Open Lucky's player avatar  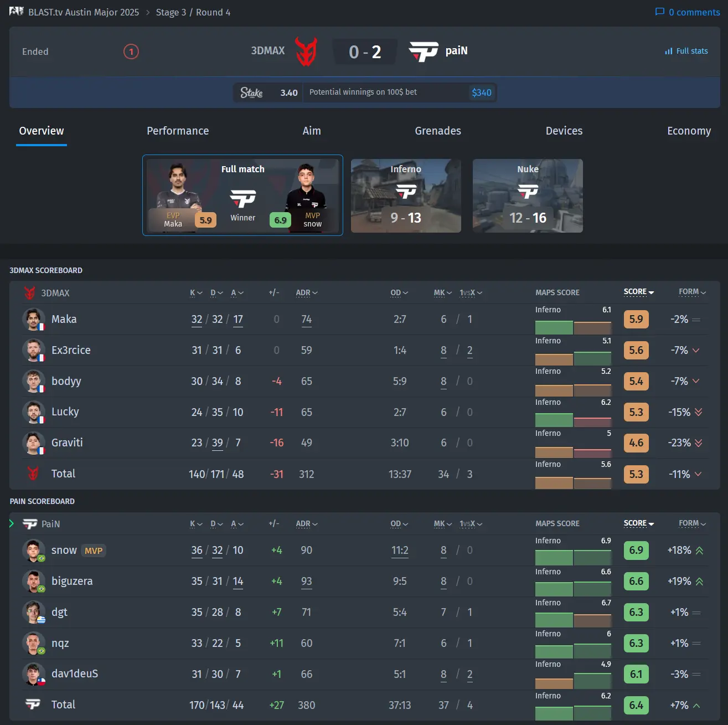[x=33, y=412]
